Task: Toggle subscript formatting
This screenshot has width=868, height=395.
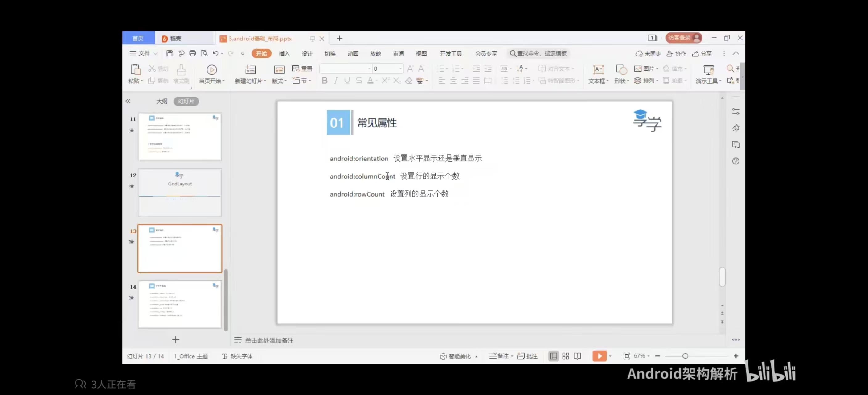Action: [397, 80]
